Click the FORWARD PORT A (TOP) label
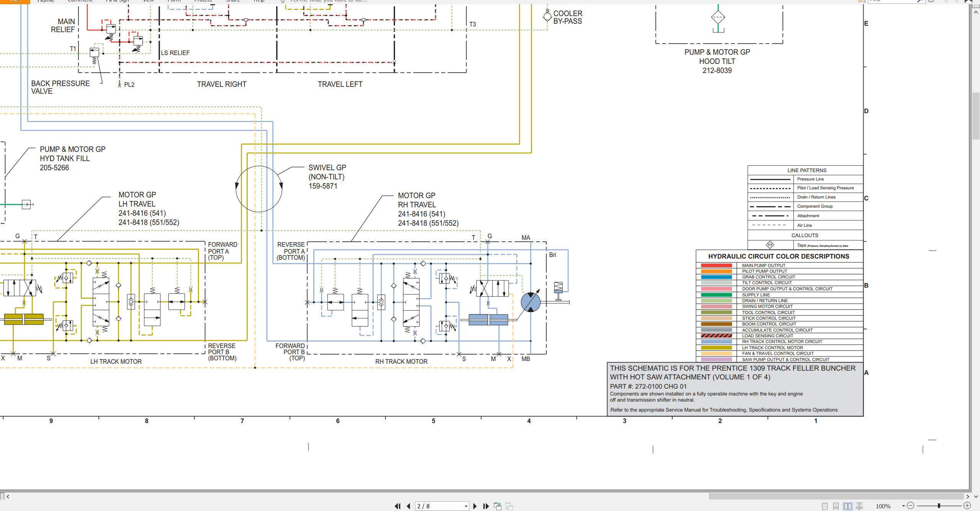980x511 pixels. 222,251
